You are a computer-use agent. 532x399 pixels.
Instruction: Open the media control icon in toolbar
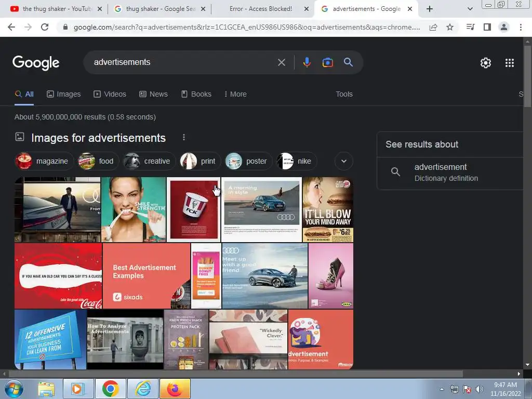pos(470,27)
